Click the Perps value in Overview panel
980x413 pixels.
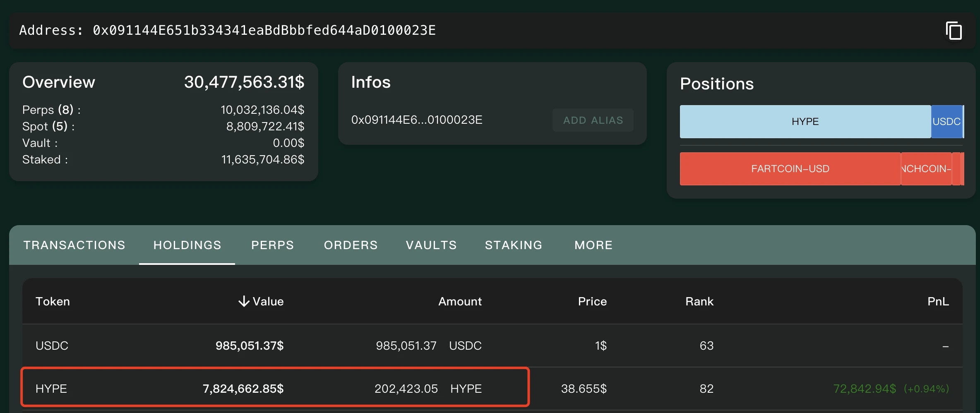(262, 110)
